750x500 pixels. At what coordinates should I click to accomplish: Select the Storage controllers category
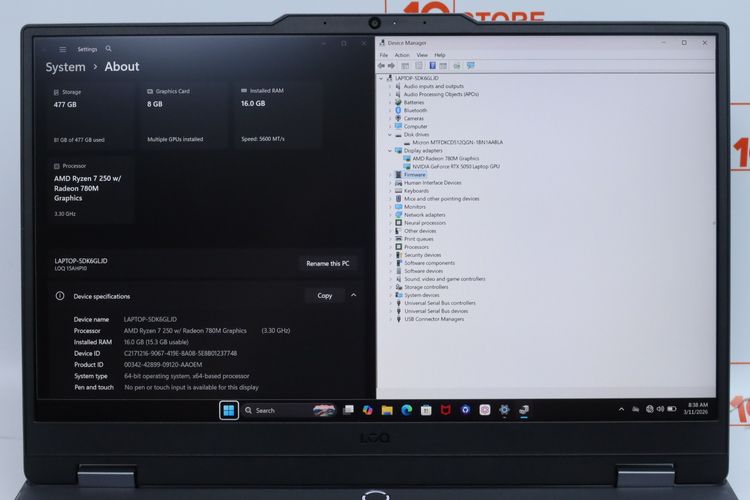click(426, 287)
